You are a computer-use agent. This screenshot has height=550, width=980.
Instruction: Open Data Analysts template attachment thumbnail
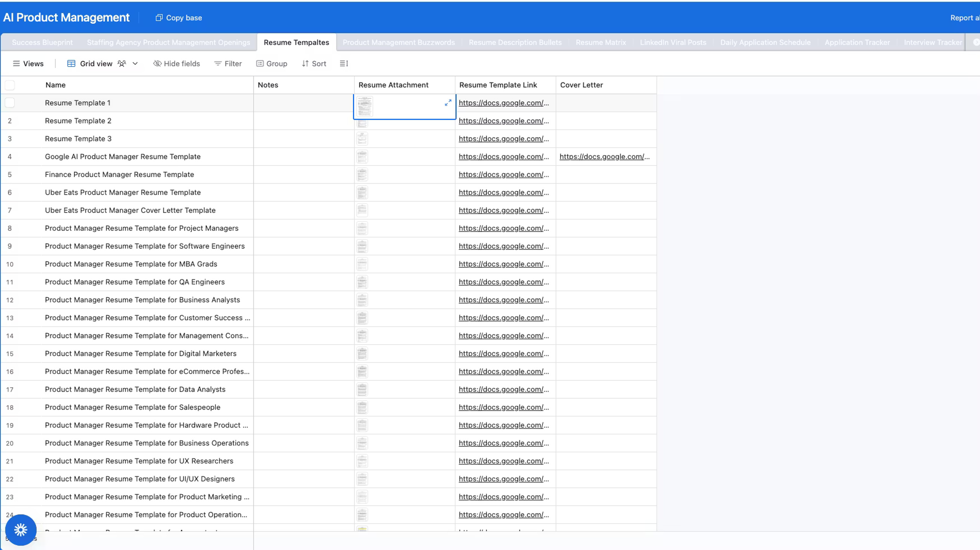tap(362, 389)
